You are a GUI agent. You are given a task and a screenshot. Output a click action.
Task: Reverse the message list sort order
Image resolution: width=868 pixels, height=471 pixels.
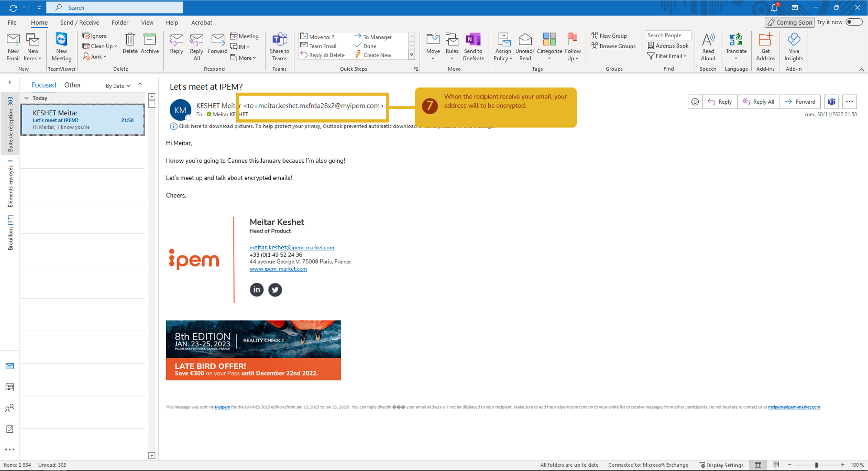140,85
